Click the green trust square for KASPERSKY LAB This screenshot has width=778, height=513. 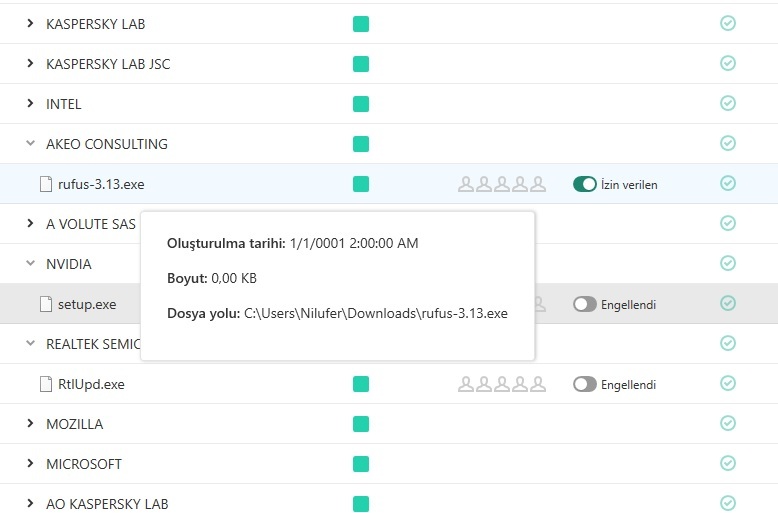point(361,24)
